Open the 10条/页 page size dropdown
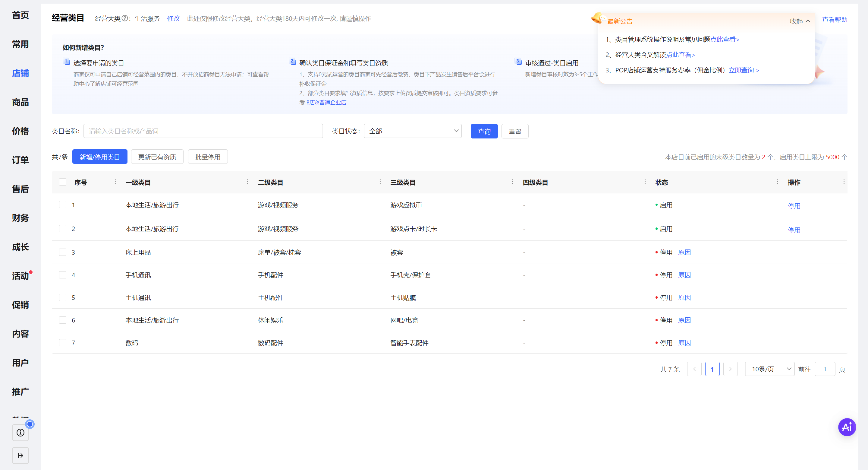The height and width of the screenshot is (470, 868). click(770, 369)
